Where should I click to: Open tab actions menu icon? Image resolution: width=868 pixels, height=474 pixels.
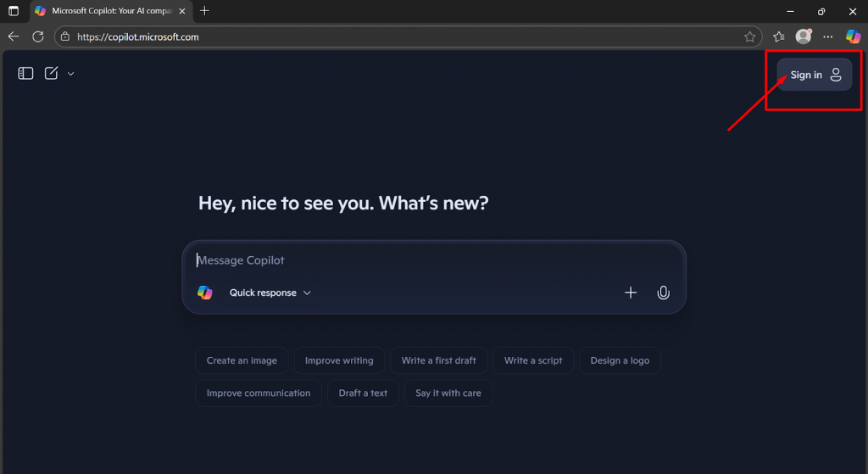pos(14,10)
